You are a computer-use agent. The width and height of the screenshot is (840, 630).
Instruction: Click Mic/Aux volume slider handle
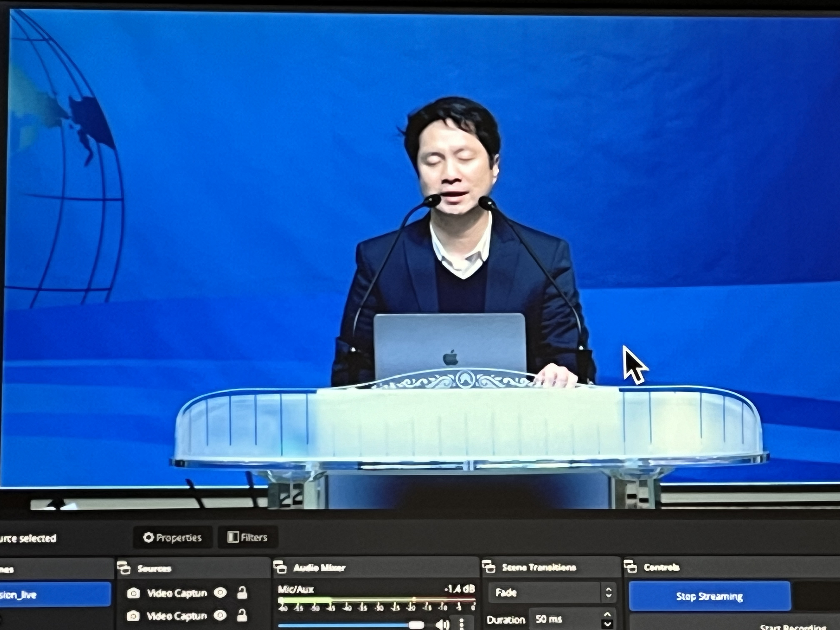[416, 625]
